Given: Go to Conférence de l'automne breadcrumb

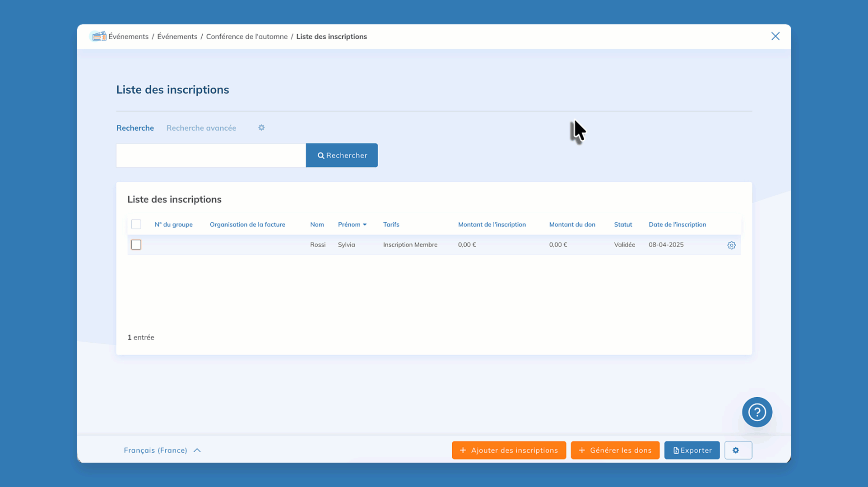Looking at the screenshot, I should pos(246,37).
